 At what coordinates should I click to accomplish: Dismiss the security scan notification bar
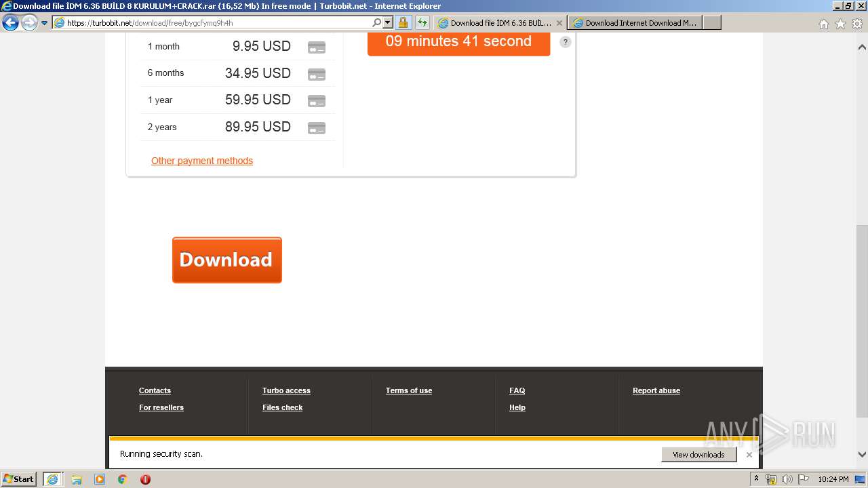749,455
